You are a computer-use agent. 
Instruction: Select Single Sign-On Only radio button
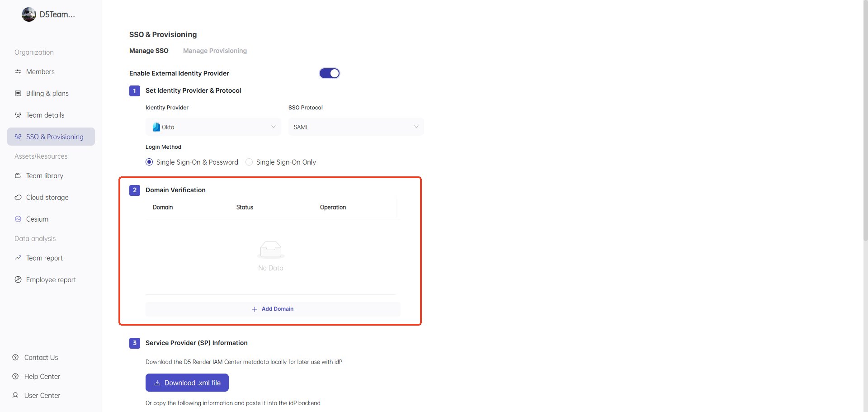click(249, 162)
